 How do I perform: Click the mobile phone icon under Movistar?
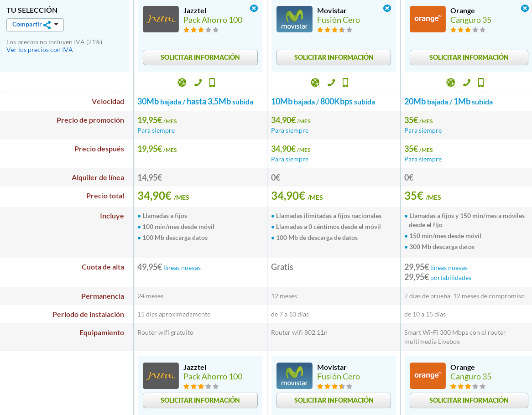pos(345,83)
